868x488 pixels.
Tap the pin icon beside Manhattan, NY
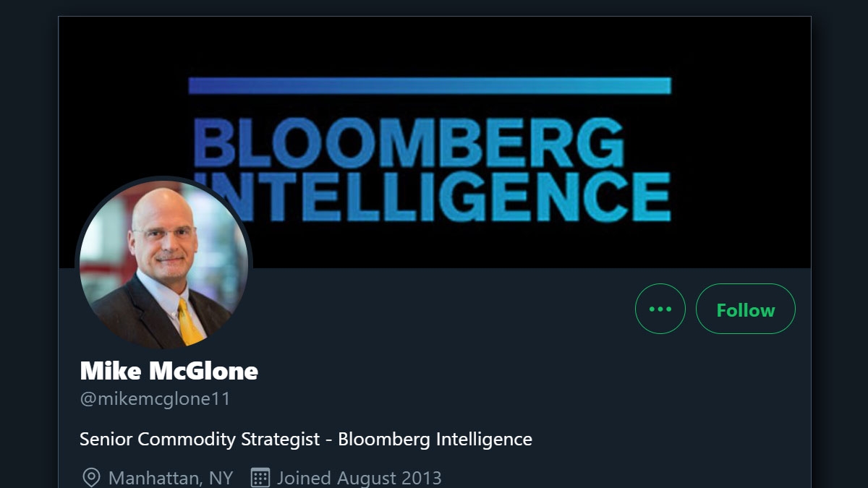90,477
